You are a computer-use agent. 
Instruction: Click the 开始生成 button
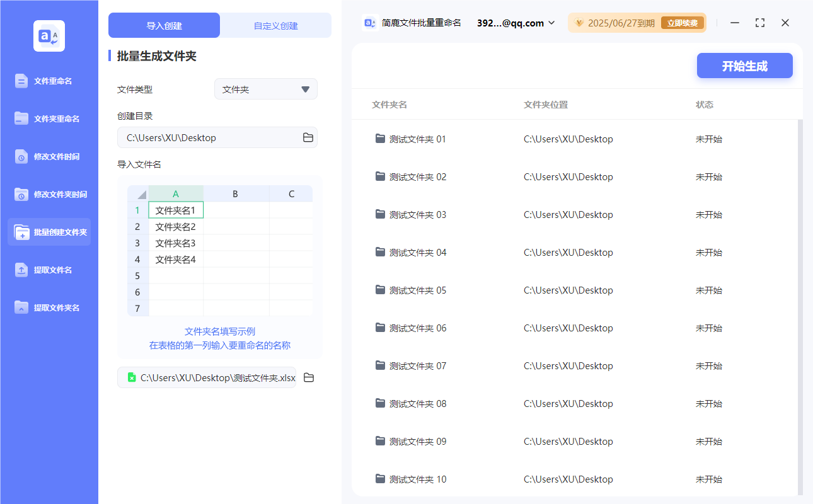[x=744, y=66]
